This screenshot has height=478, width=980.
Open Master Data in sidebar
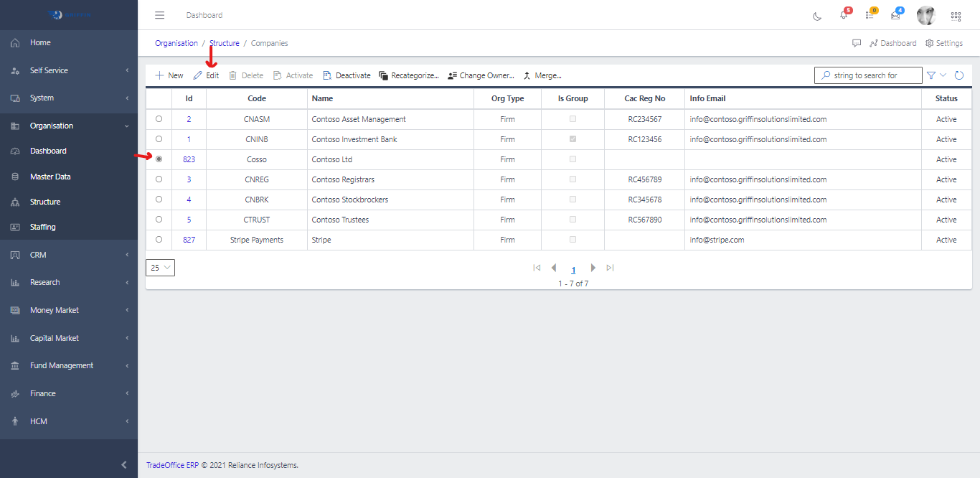tap(50, 177)
